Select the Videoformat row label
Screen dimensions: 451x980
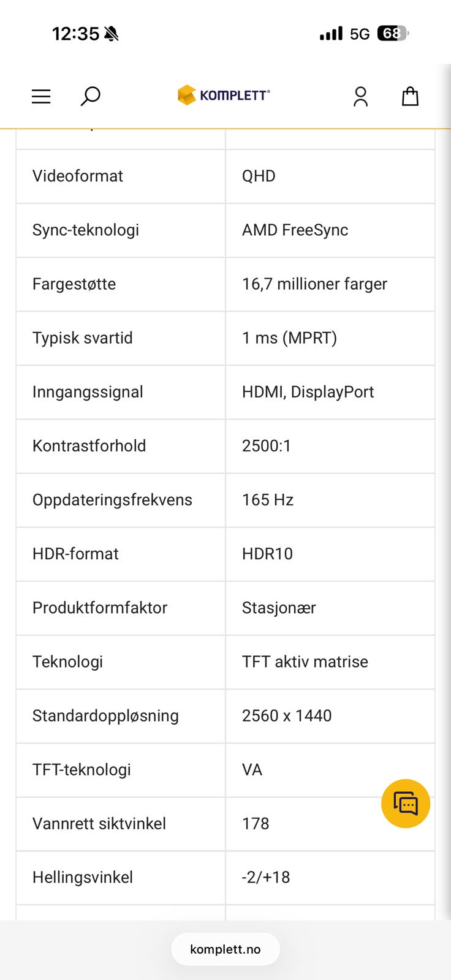[78, 176]
